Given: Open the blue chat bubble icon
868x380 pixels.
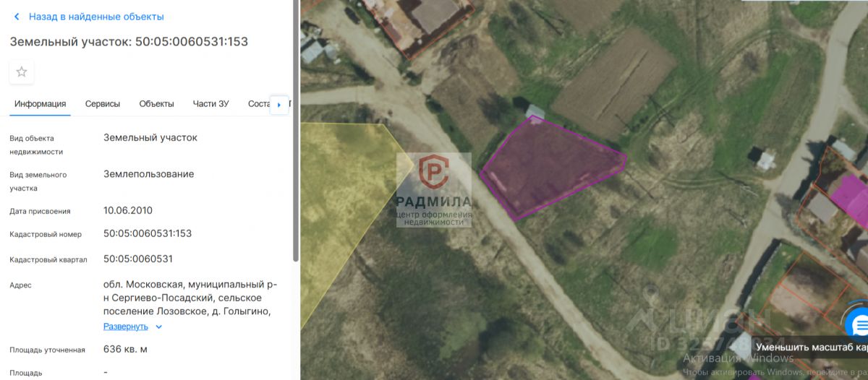Looking at the screenshot, I should [859, 324].
